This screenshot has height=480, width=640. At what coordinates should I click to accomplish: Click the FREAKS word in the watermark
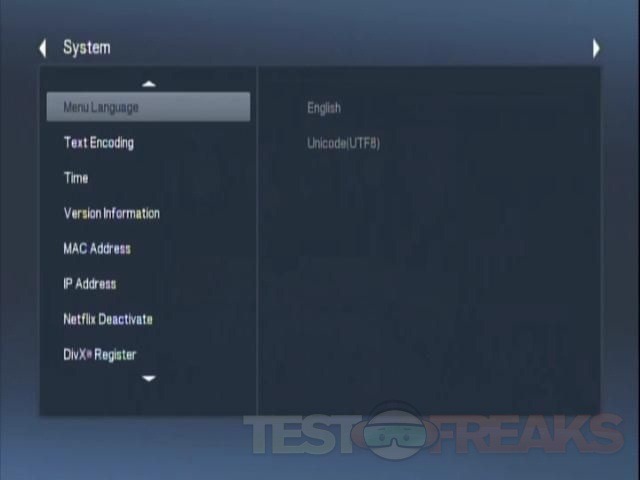click(528, 435)
